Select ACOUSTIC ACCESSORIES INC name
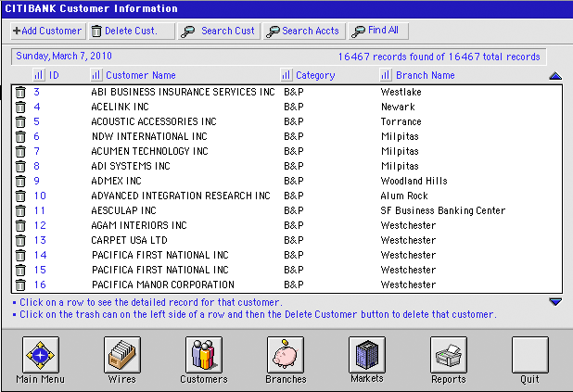 154,121
